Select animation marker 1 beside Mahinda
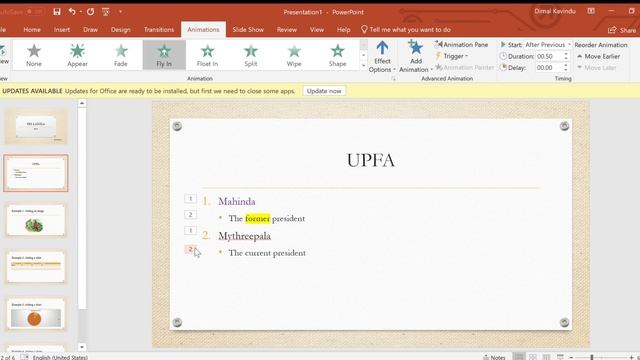The image size is (640, 360). click(x=190, y=199)
